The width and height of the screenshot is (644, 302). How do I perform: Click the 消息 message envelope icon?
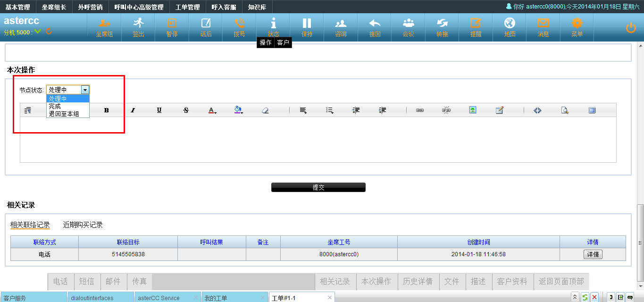tap(543, 27)
